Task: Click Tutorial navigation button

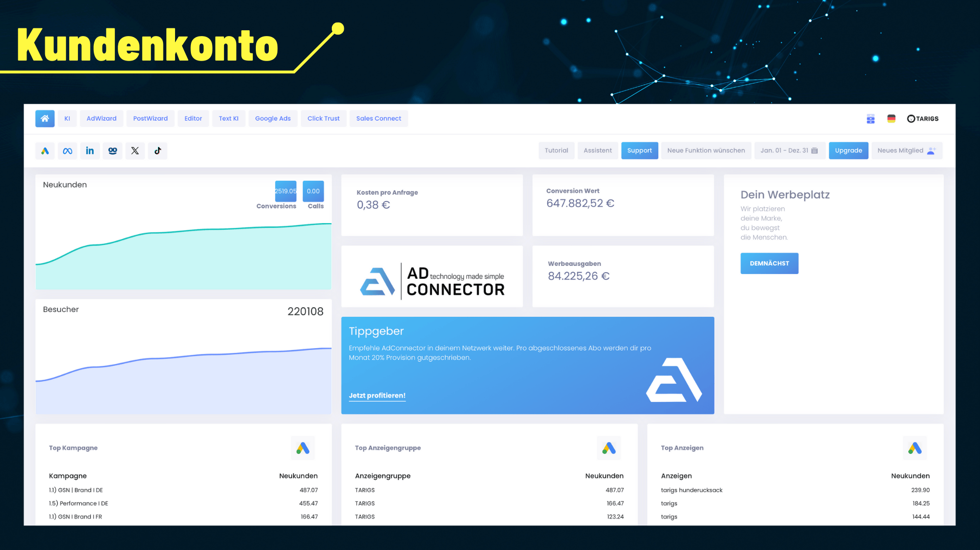Action: pyautogui.click(x=555, y=150)
